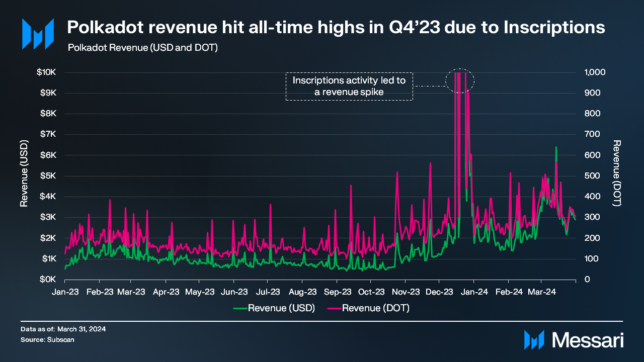Click the $4K label on the left axis
The height and width of the screenshot is (362, 644).
point(47,197)
